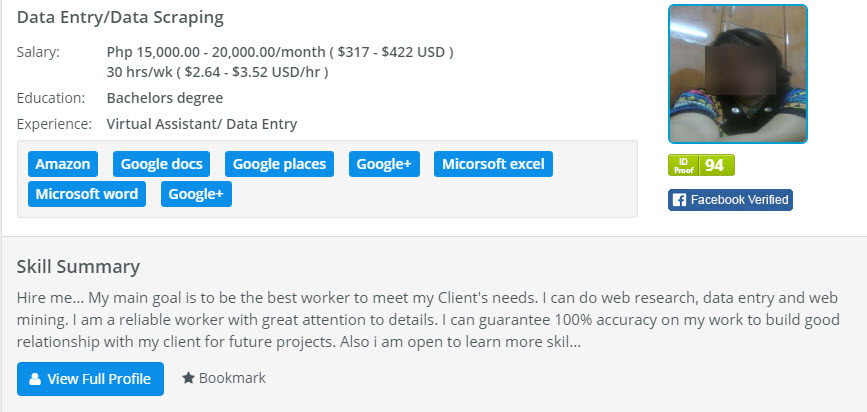
Task: Select the Amazon skill tag
Action: pos(63,164)
